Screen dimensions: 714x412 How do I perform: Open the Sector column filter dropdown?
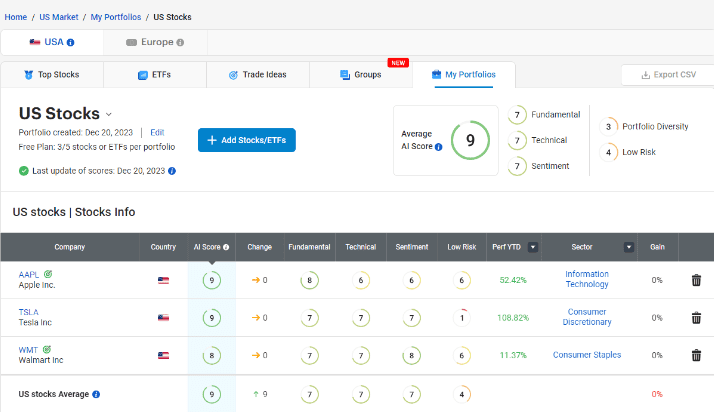[628, 247]
